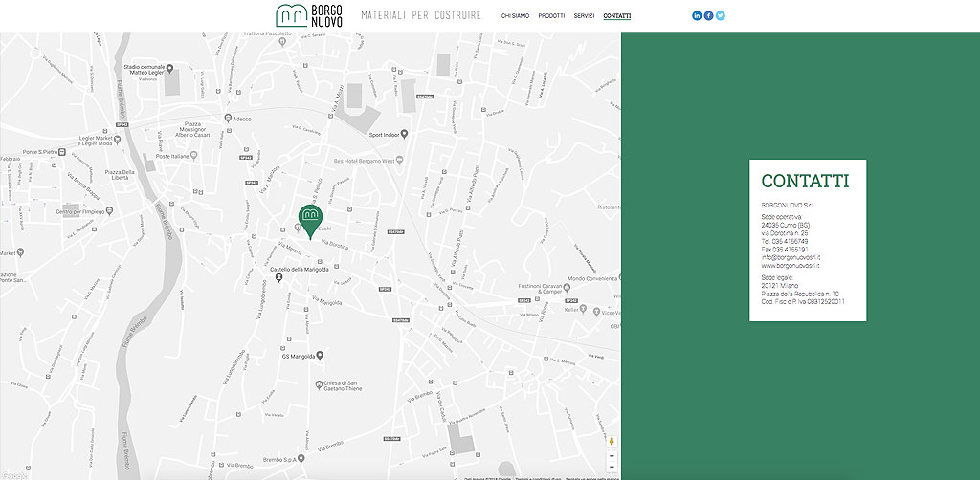The width and height of the screenshot is (980, 480).
Task: Click the Materiali per costruire tagline
Action: click(x=422, y=15)
